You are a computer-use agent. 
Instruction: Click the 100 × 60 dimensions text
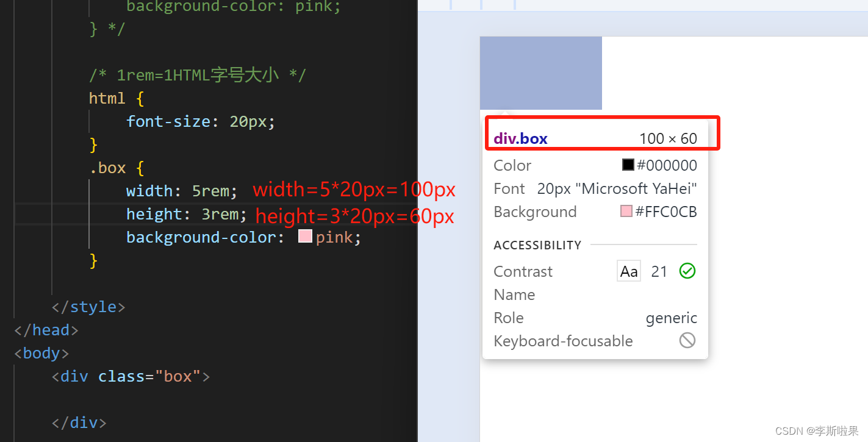[x=668, y=139]
